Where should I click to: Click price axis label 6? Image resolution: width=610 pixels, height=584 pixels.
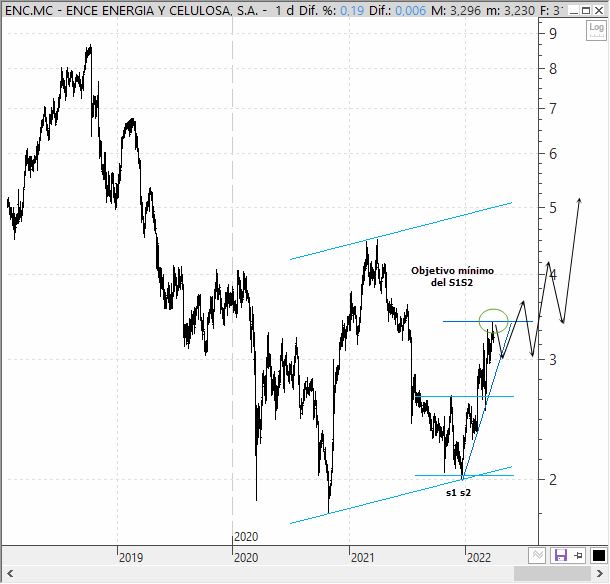coord(553,154)
